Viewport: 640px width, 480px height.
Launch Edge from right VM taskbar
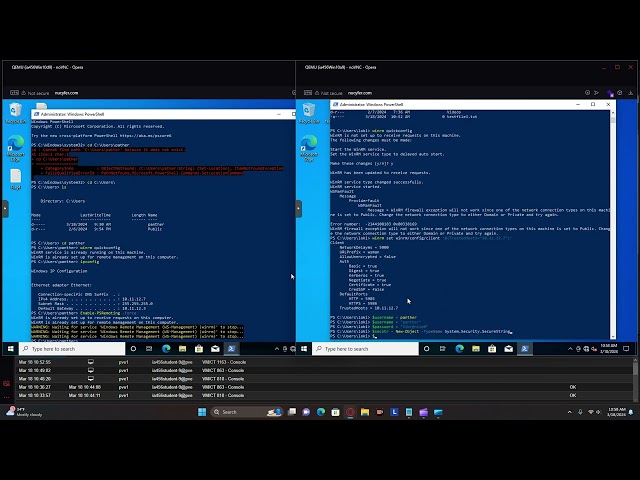point(459,349)
